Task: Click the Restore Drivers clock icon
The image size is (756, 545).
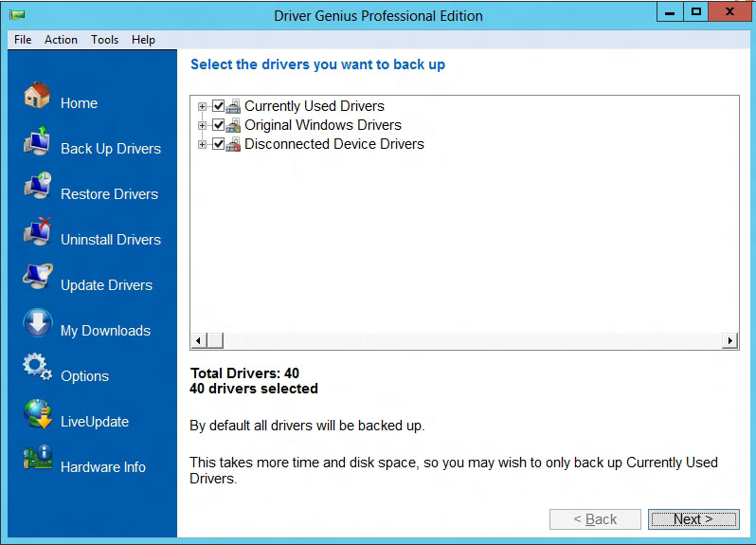Action: [x=38, y=185]
